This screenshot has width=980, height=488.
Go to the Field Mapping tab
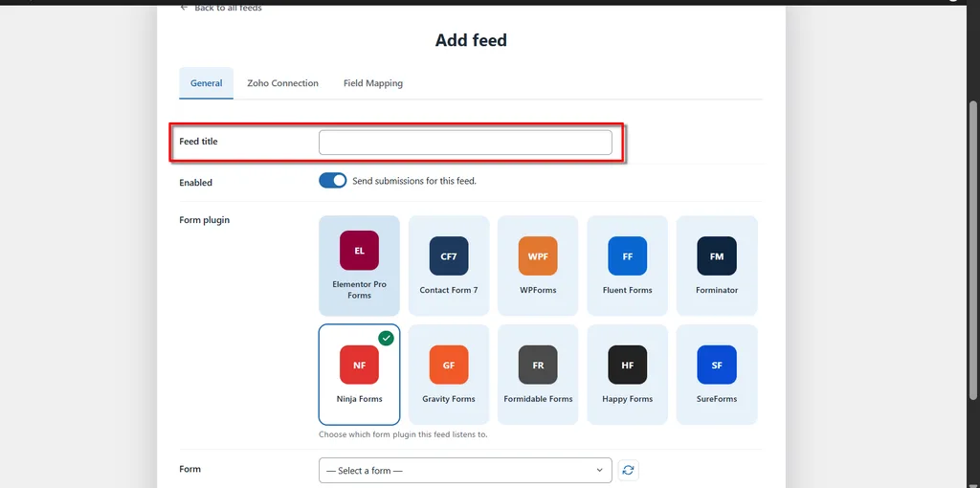pyautogui.click(x=373, y=83)
